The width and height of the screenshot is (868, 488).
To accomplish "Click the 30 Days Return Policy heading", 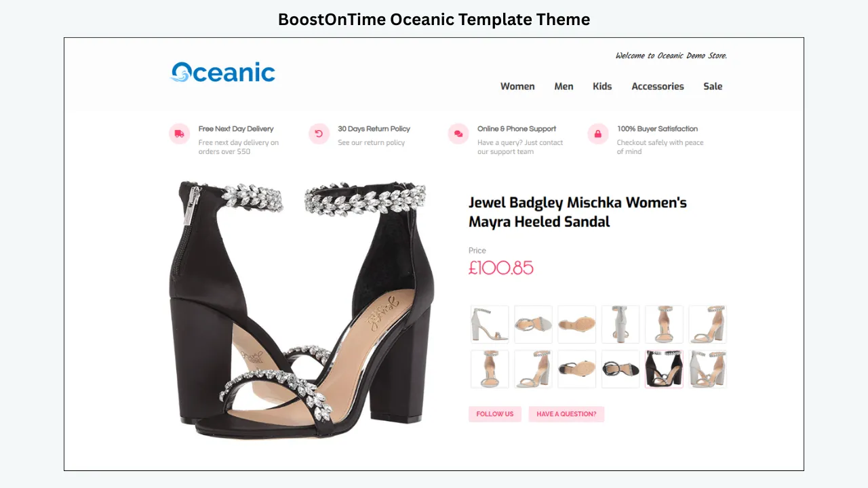I will click(x=374, y=129).
